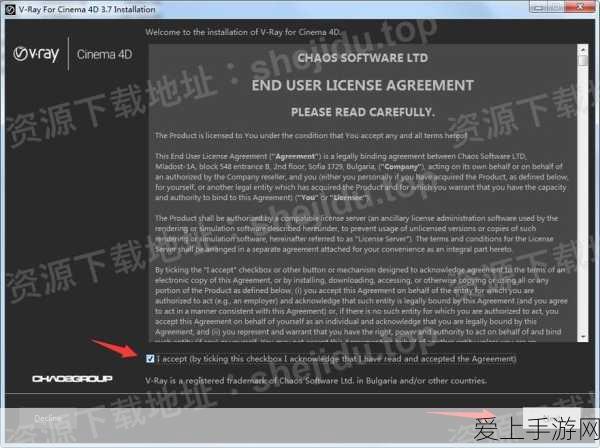Screen dimensions: 600x448
Task: Click 'PLEASE READ CAREFULLY.' text
Action: tap(363, 112)
